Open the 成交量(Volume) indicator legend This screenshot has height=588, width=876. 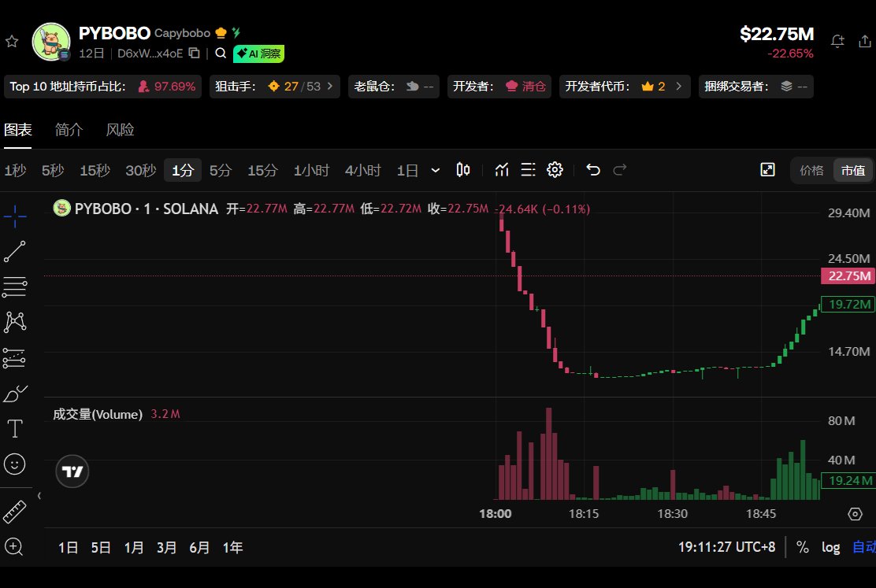[x=98, y=414]
